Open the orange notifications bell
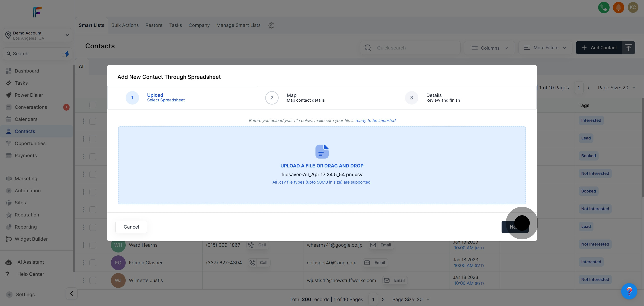Screen dimensions: 644x306 tap(618, 7)
